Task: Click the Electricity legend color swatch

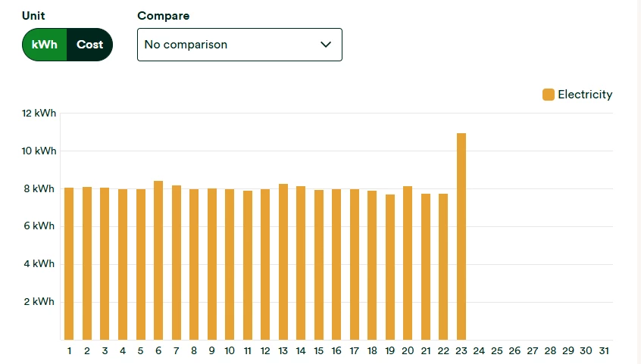Action: (549, 95)
